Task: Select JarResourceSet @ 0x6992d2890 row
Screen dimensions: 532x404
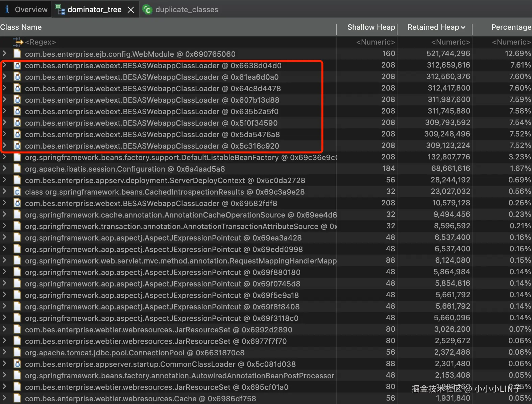Action: pyautogui.click(x=266, y=330)
